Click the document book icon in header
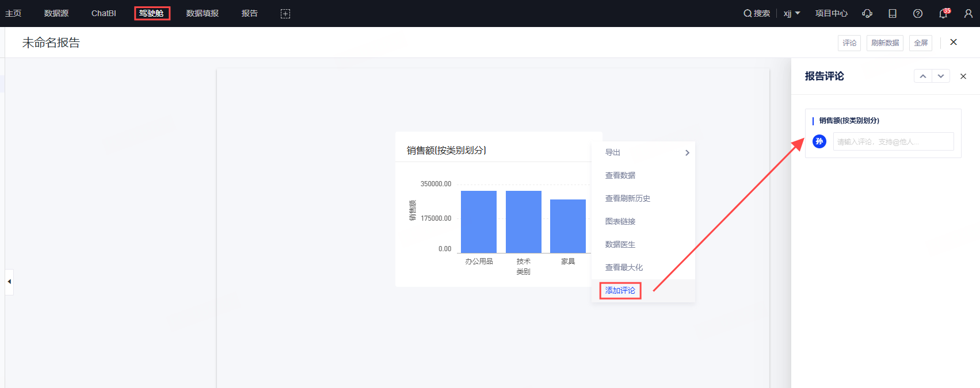This screenshot has height=388, width=980. coord(893,13)
